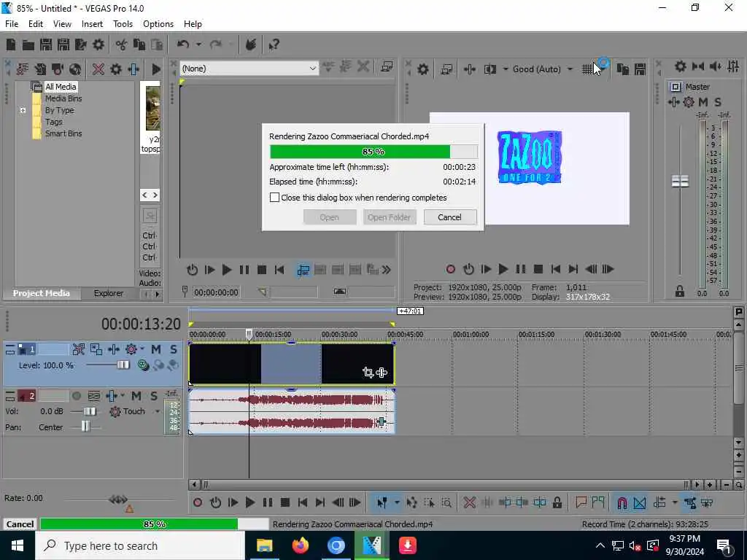Click Record button in timeline transport
The height and width of the screenshot is (560, 747).
tap(198, 502)
